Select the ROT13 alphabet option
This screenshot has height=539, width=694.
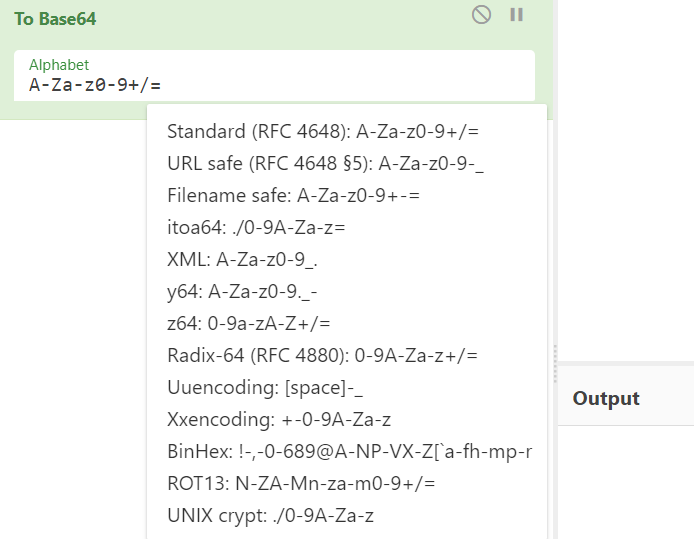(301, 483)
